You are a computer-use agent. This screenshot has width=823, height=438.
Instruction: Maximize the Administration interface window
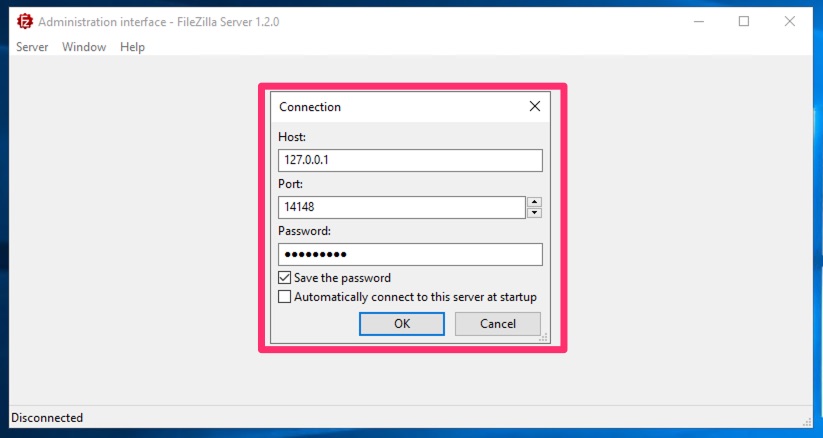(x=744, y=21)
